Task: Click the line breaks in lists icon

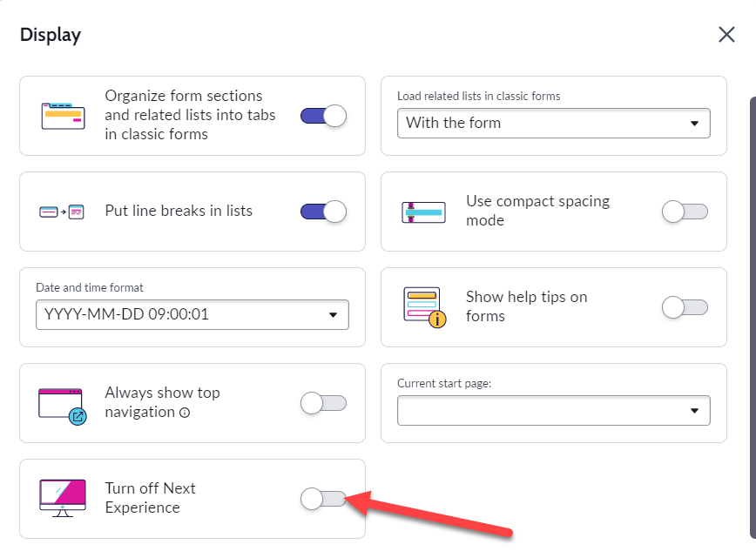Action: tap(62, 212)
